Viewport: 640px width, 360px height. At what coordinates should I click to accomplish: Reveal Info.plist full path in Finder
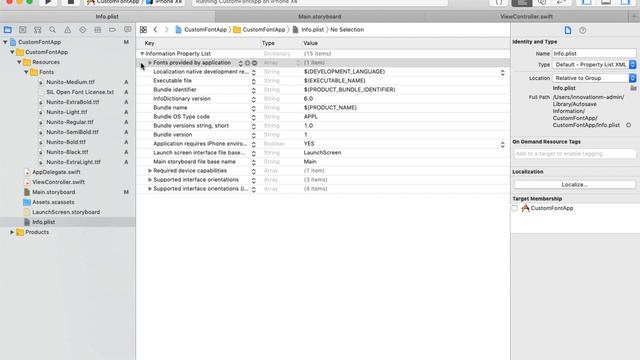pos(629,125)
